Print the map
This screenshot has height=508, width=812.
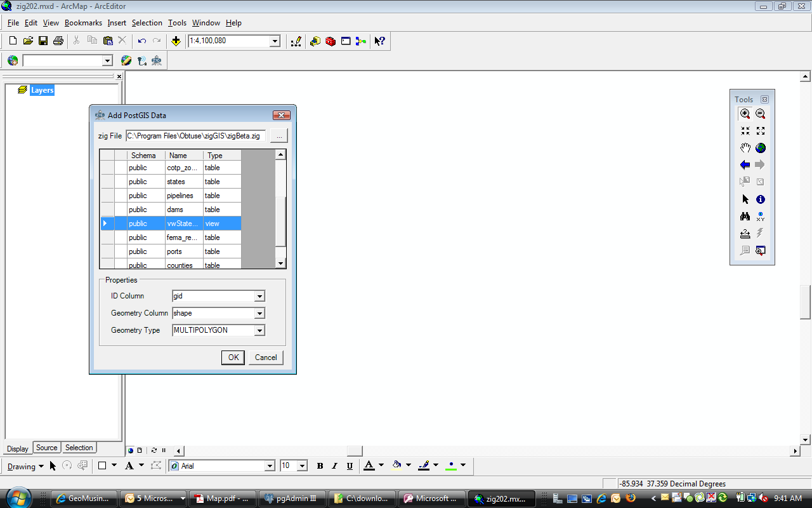tap(58, 41)
